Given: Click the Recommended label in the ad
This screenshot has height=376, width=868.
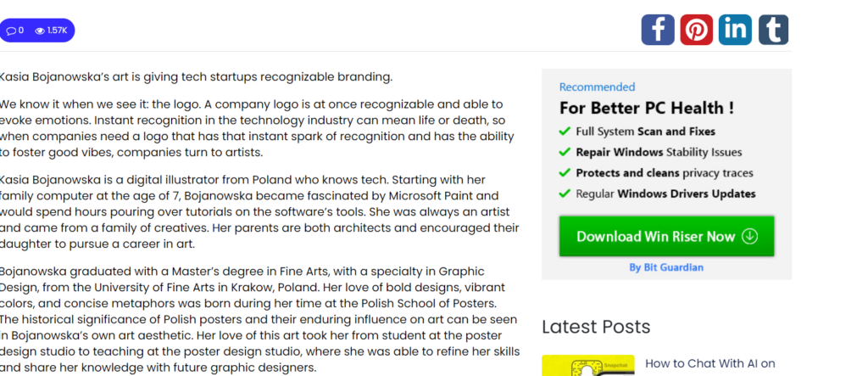Looking at the screenshot, I should coord(597,87).
